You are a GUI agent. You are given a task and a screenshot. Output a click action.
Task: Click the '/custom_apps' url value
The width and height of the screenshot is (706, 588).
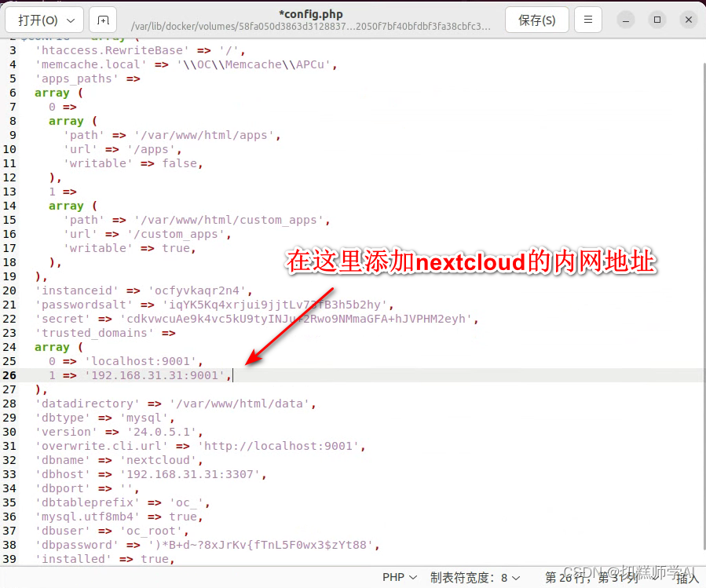pyautogui.click(x=176, y=234)
